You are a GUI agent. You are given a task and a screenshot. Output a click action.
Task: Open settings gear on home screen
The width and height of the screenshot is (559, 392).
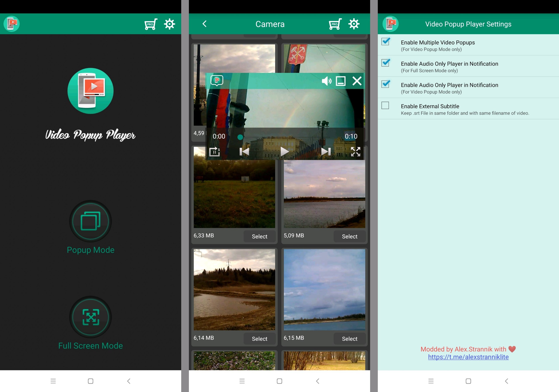[169, 24]
